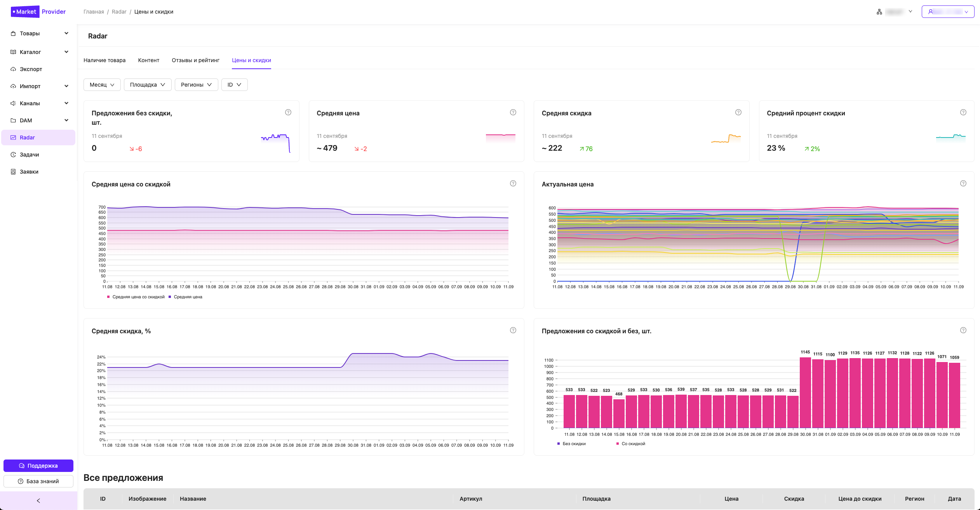Toggle Средняя цена со скидкой legend series

138,297
